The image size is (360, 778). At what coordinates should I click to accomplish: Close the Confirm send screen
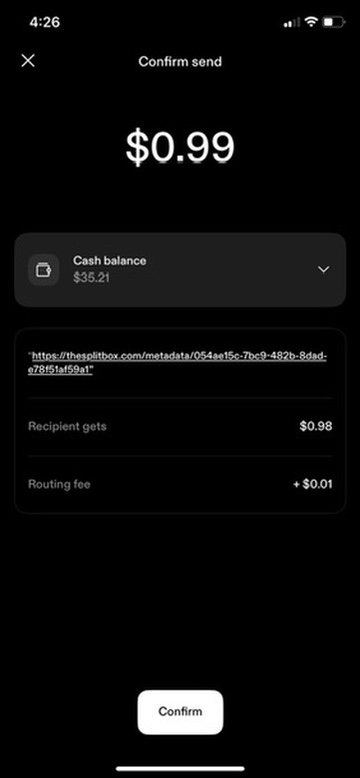coord(28,61)
